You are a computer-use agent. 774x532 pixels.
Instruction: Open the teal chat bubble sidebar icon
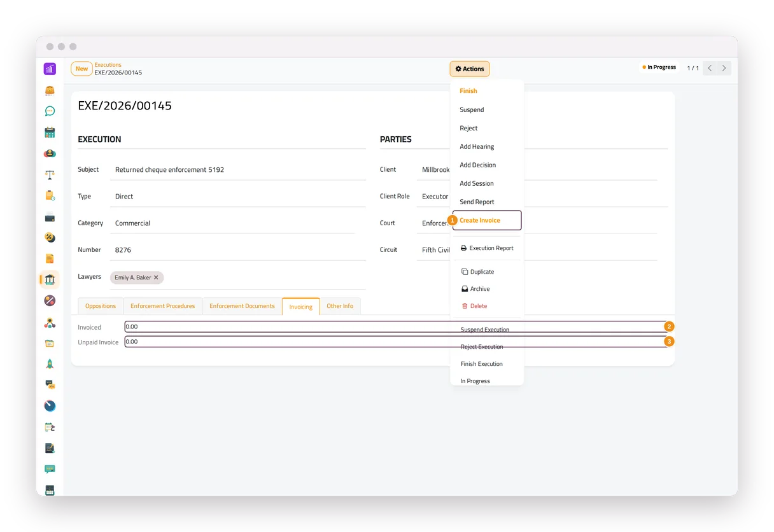50,111
